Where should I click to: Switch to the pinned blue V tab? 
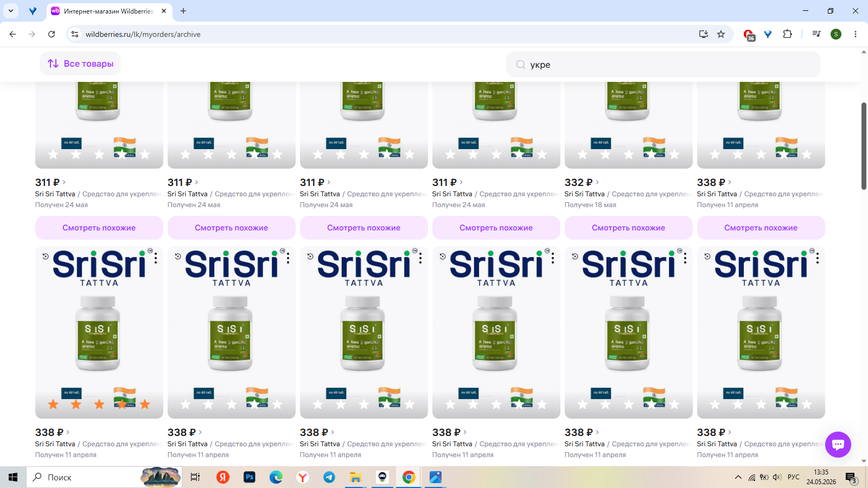coord(33,11)
